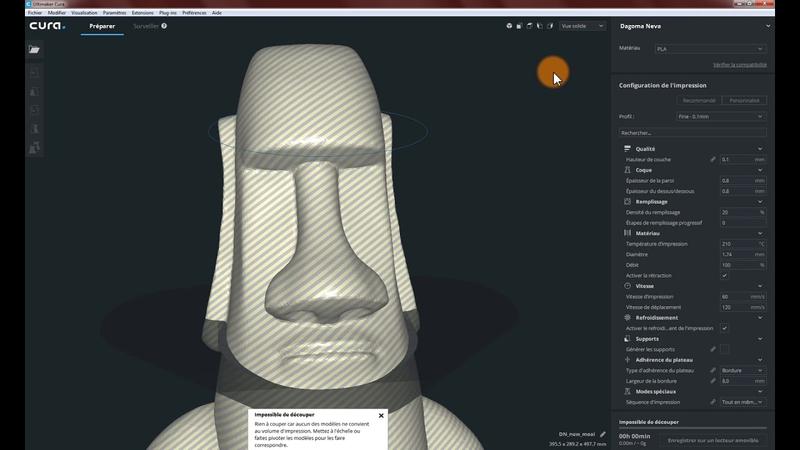Close the Impossible de découper notification
800x450 pixels.
[x=381, y=415]
